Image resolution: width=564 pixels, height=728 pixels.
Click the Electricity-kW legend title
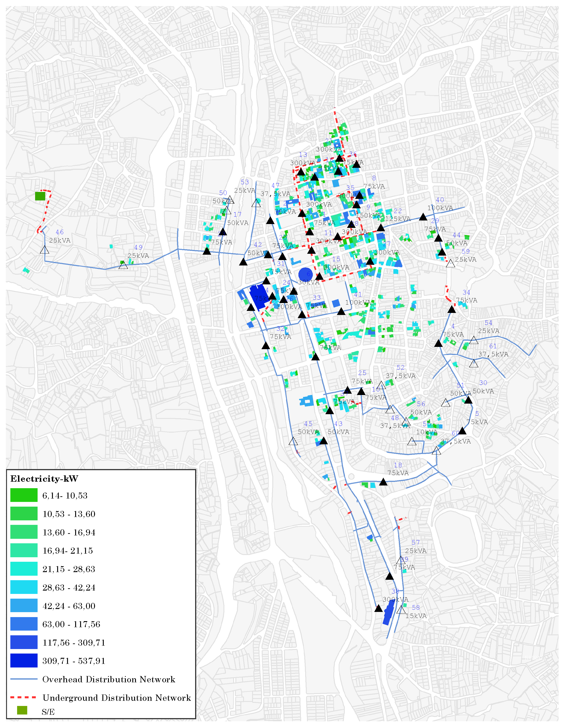44,479
